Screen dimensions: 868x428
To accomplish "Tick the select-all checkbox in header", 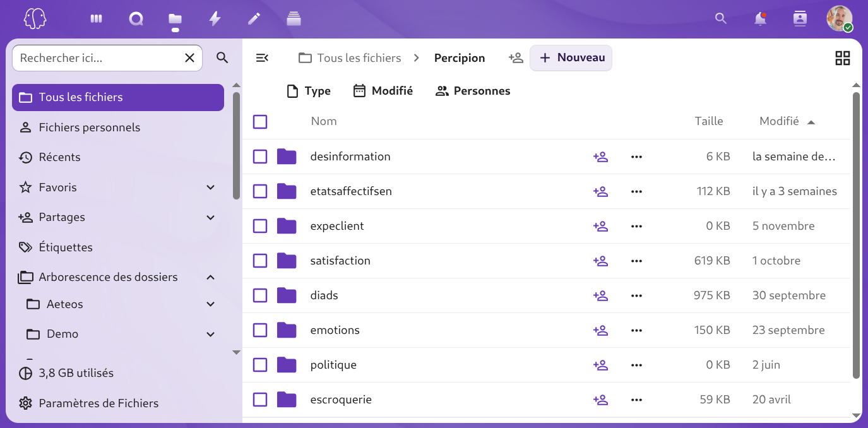I will pos(260,122).
